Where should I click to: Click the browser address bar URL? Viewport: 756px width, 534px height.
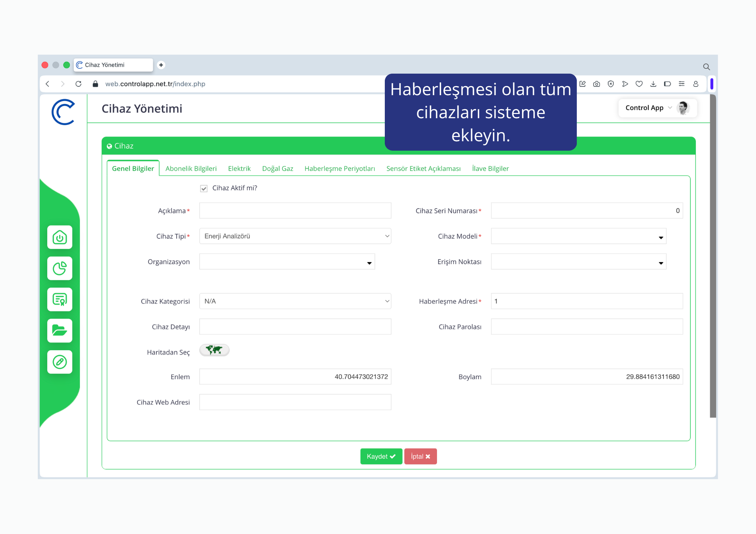pos(155,84)
